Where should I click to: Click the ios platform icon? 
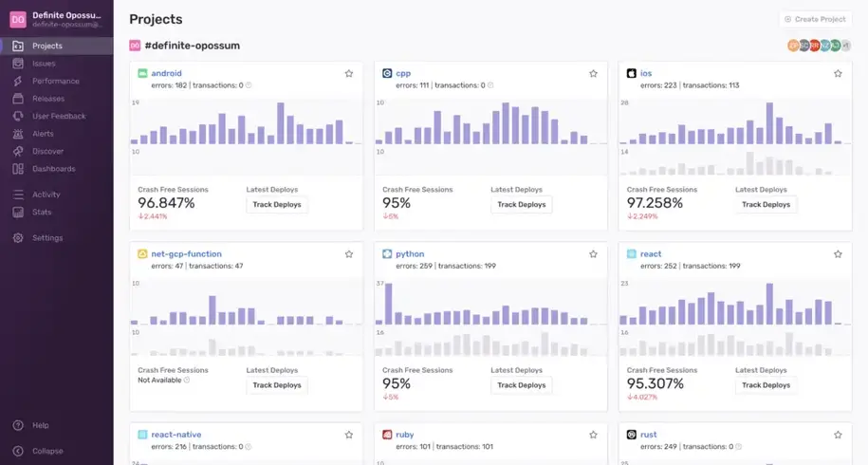(x=631, y=73)
